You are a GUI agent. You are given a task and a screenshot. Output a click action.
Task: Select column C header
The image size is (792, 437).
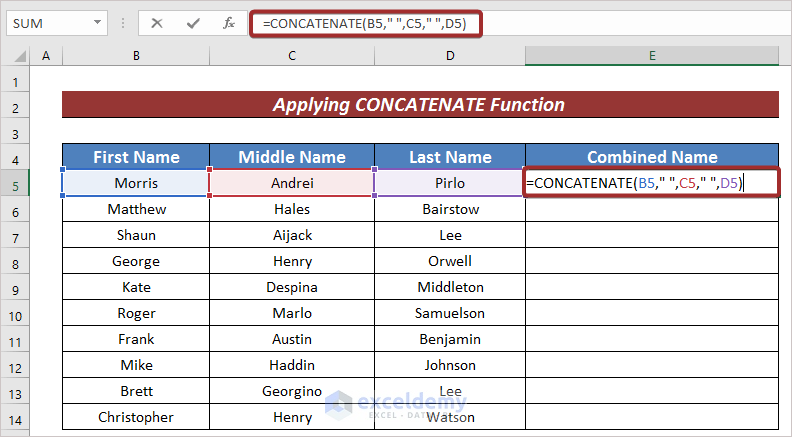tap(291, 57)
